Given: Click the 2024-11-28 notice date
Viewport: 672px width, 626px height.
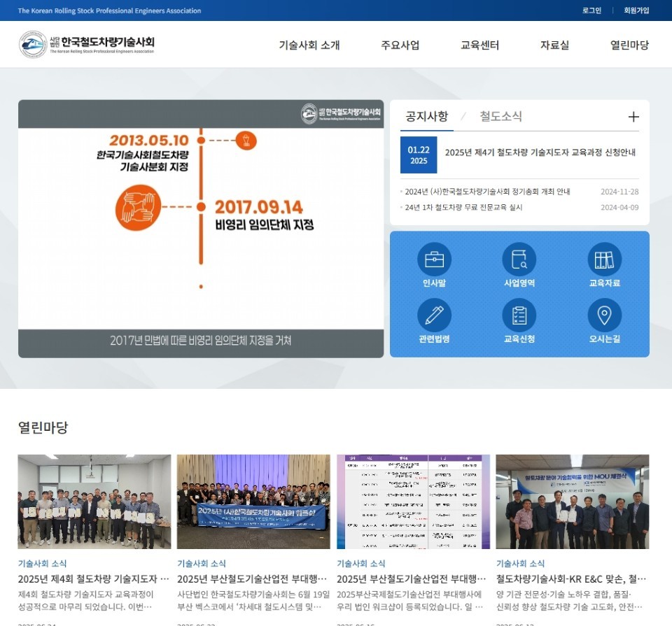Looking at the screenshot, I should [619, 192].
